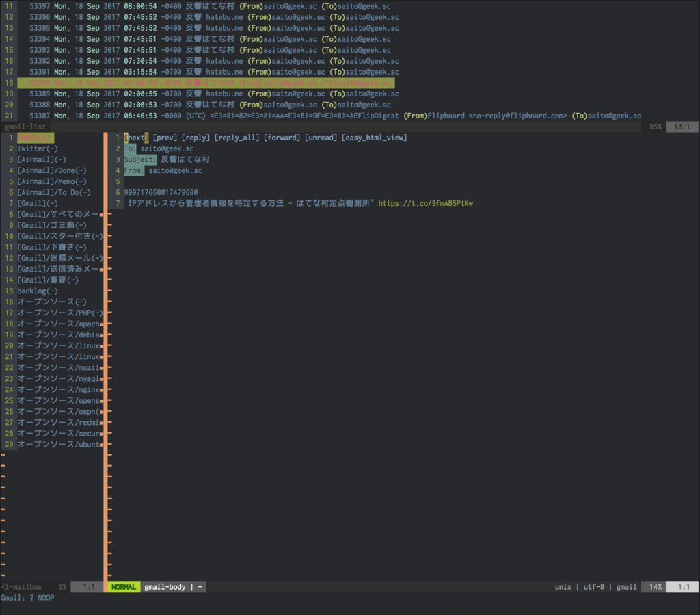Image resolution: width=700 pixels, height=615 pixels.
Task: Select the [reply] action
Action: point(196,138)
